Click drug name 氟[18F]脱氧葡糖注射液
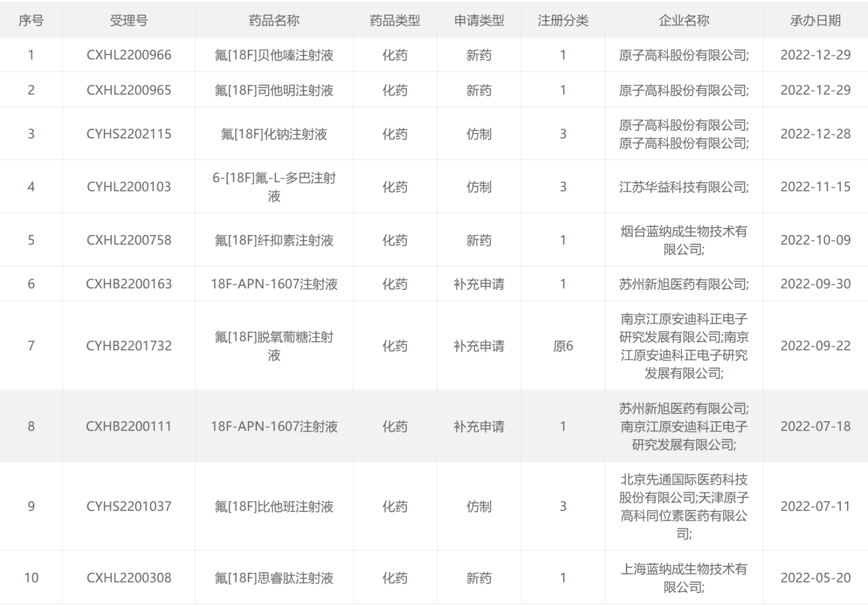This screenshot has height=607, width=868. [274, 346]
